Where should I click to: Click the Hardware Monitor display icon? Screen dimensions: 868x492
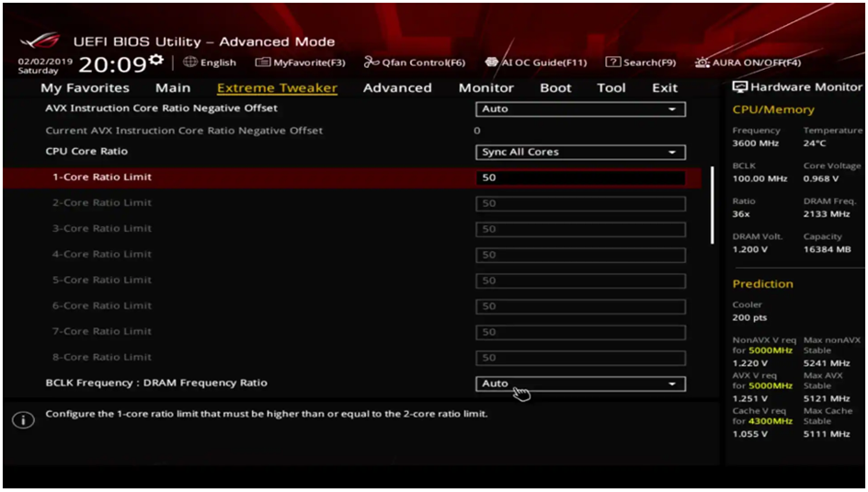click(x=739, y=86)
